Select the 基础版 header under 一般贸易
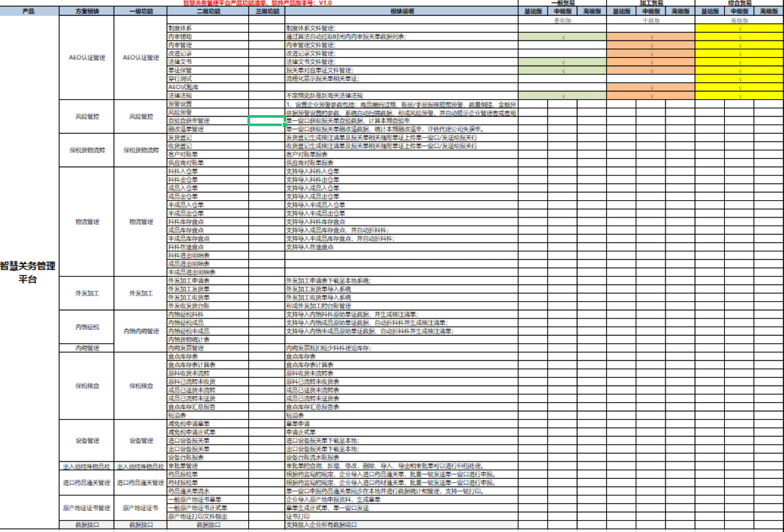The height and width of the screenshot is (532, 784). pos(533,11)
